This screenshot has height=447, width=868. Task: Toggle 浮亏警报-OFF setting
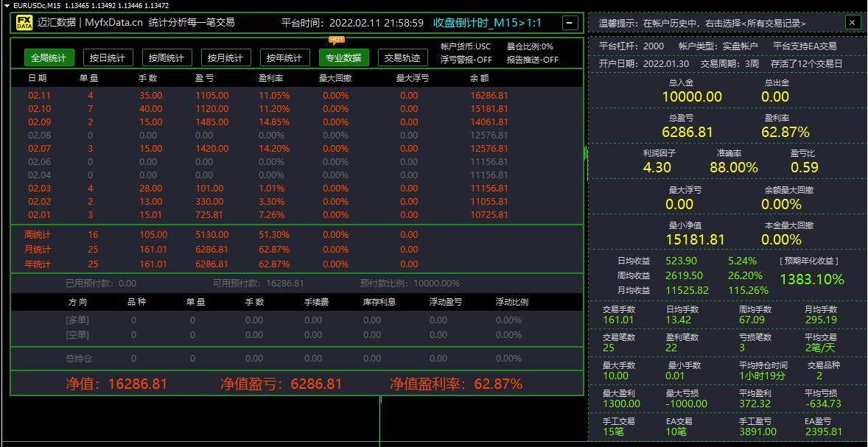coord(466,60)
